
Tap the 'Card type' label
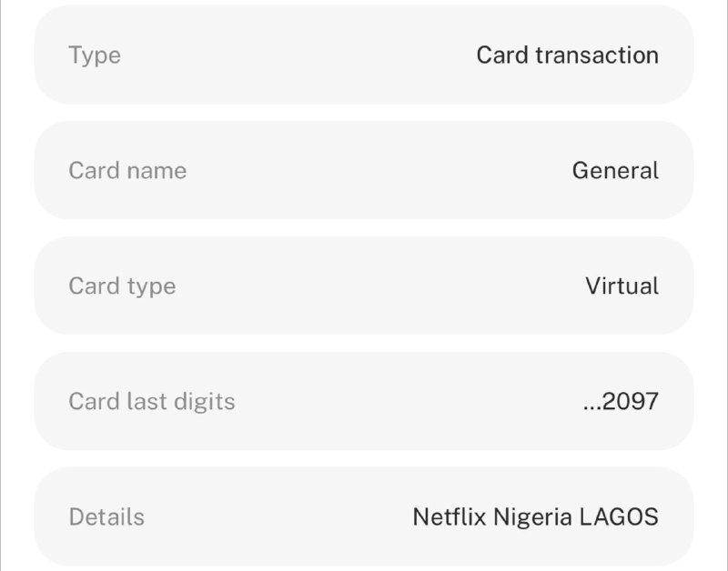coord(122,286)
